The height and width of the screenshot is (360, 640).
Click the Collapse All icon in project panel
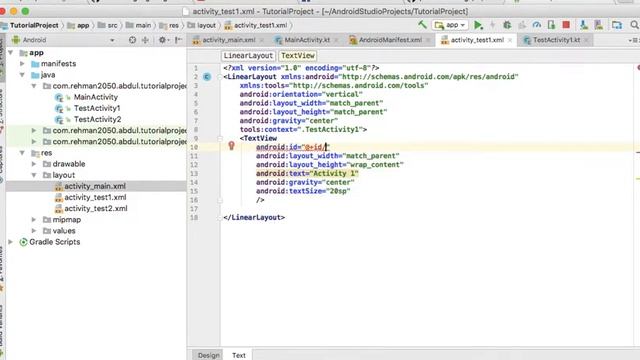[145, 40]
